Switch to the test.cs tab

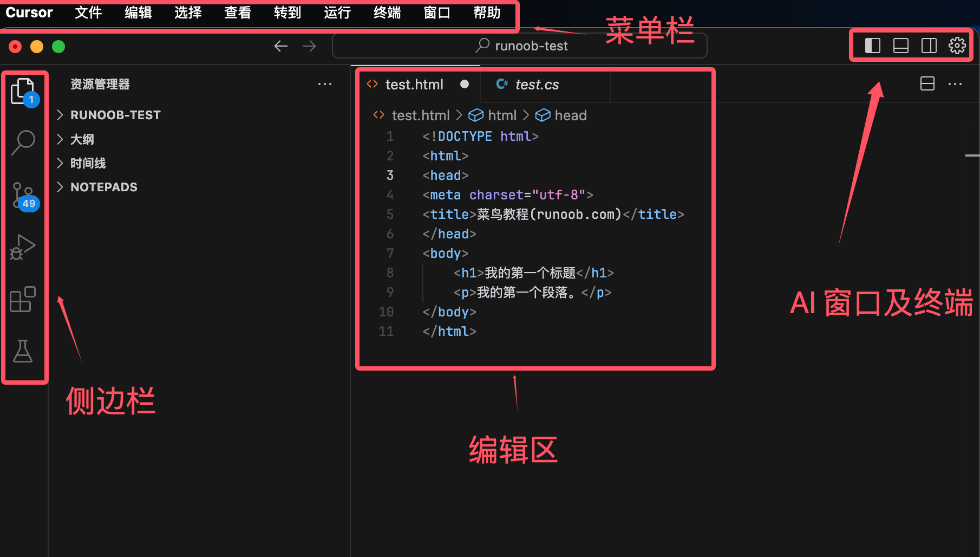[537, 85]
